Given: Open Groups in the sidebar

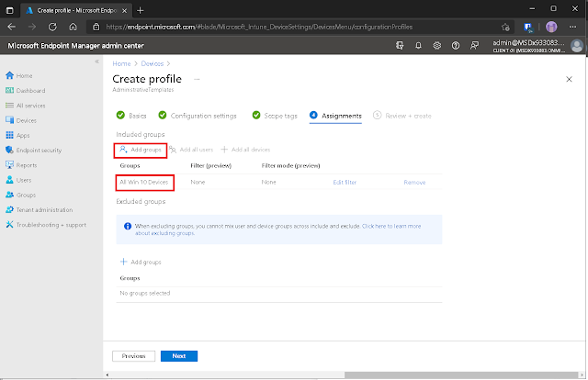Looking at the screenshot, I should pos(21,195).
